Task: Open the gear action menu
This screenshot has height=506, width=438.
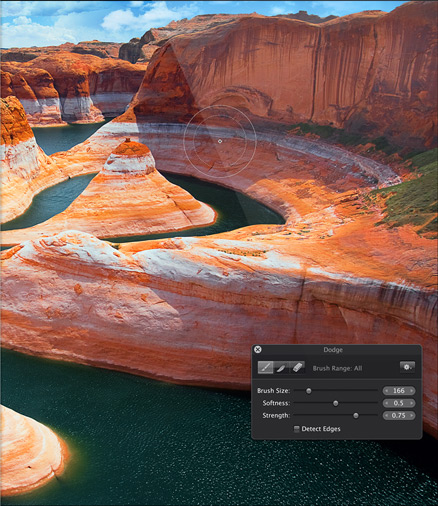Action: click(x=407, y=367)
